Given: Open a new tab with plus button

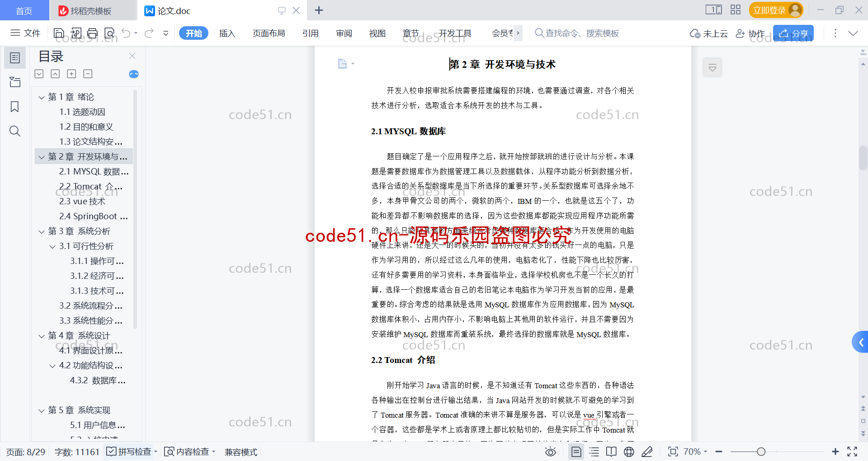Looking at the screenshot, I should click(319, 10).
